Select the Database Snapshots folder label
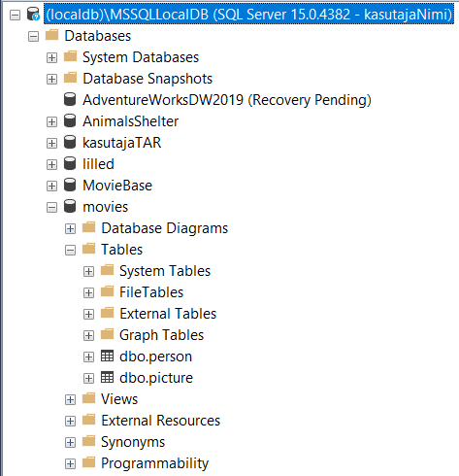Screen dimensions: 459x476 click(148, 79)
